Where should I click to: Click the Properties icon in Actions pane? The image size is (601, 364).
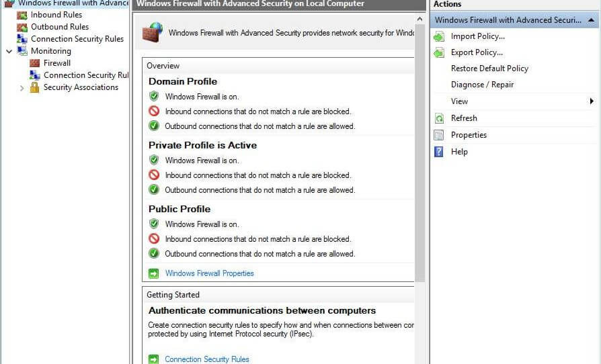439,135
